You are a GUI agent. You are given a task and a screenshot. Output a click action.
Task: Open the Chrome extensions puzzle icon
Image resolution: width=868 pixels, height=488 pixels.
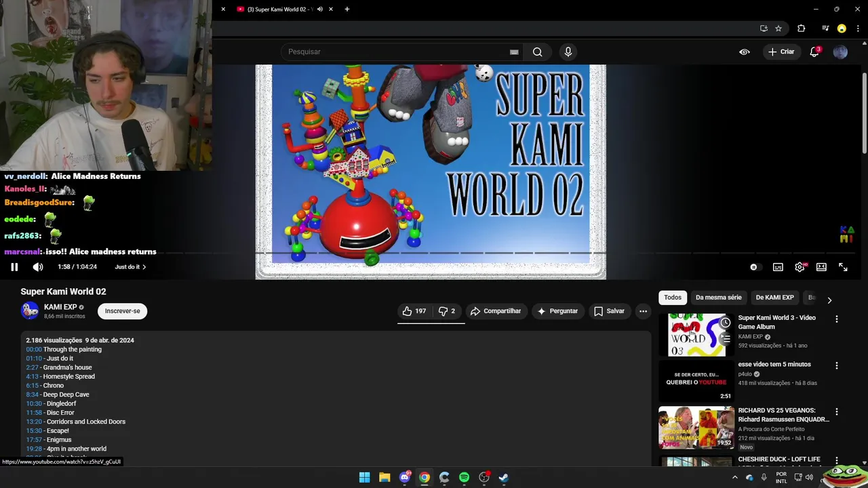[802, 28]
